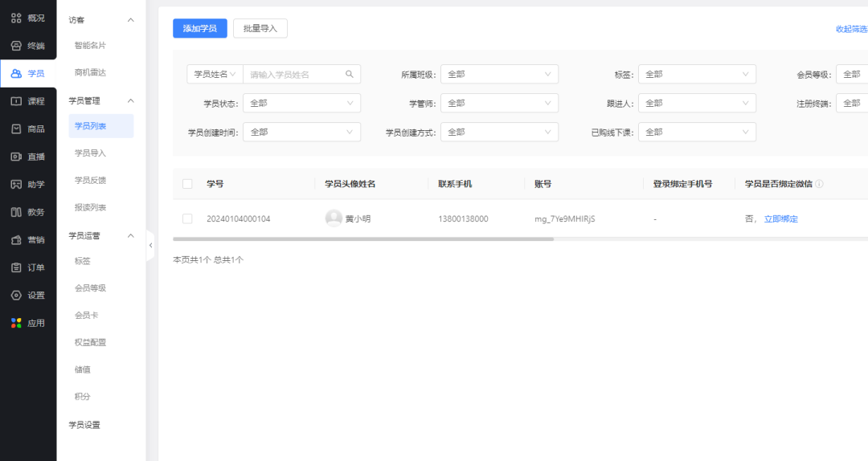Click the search magnifier in name field
868x461 pixels.
pos(350,74)
